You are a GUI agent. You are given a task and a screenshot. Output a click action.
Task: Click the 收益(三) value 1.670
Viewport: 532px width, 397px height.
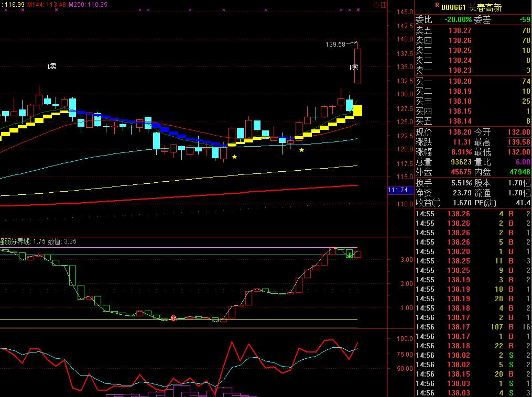tap(462, 203)
